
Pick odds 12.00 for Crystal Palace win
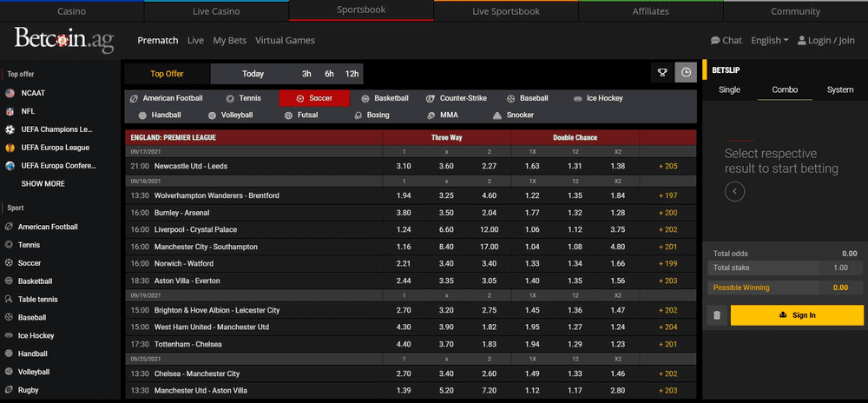click(x=490, y=230)
